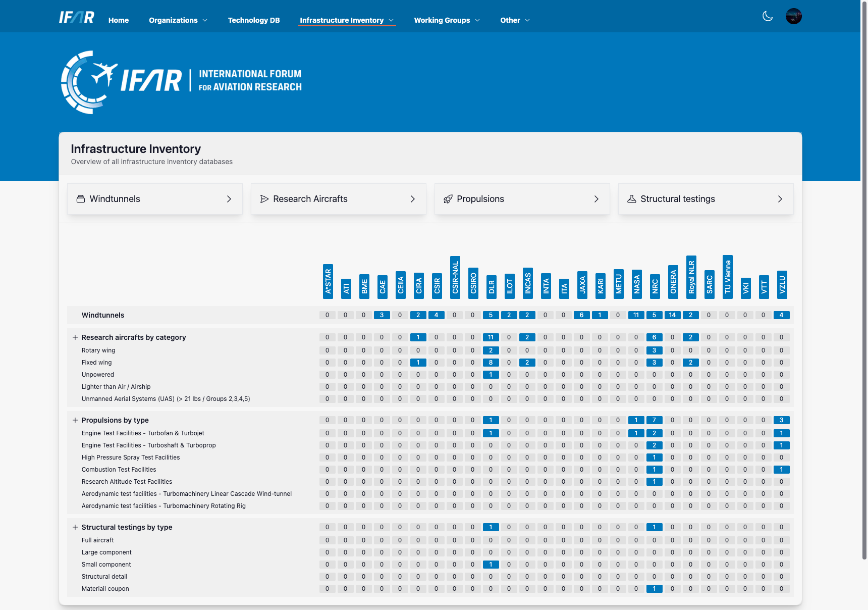Click High Pressure Spray Test Facilities label
Viewport: 868px width, 610px height.
[131, 457]
